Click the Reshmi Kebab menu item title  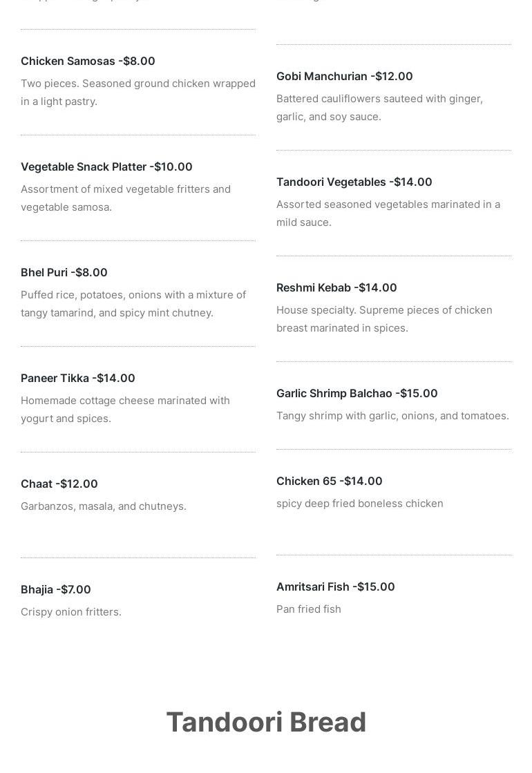336,287
